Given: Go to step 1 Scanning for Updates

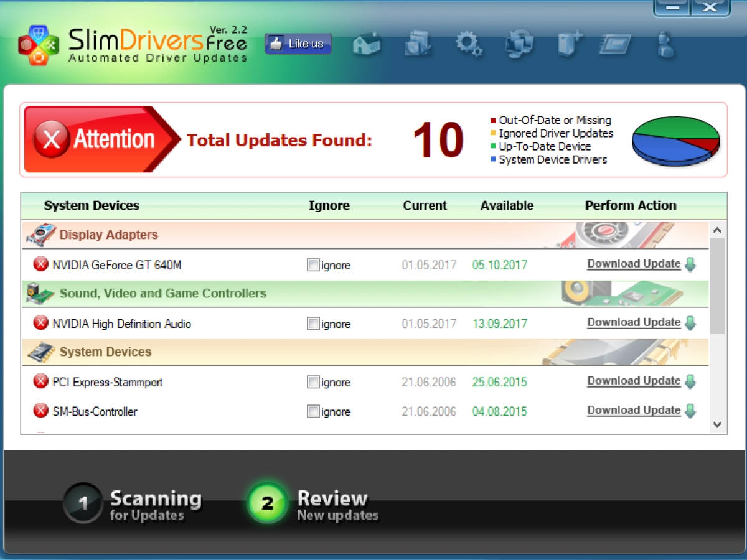Looking at the screenshot, I should (x=133, y=503).
